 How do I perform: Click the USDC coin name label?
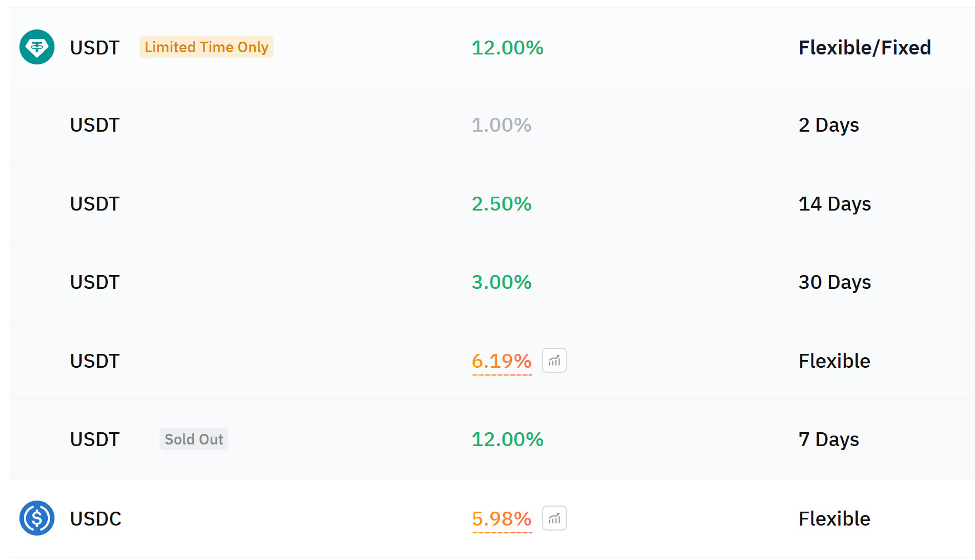point(96,519)
